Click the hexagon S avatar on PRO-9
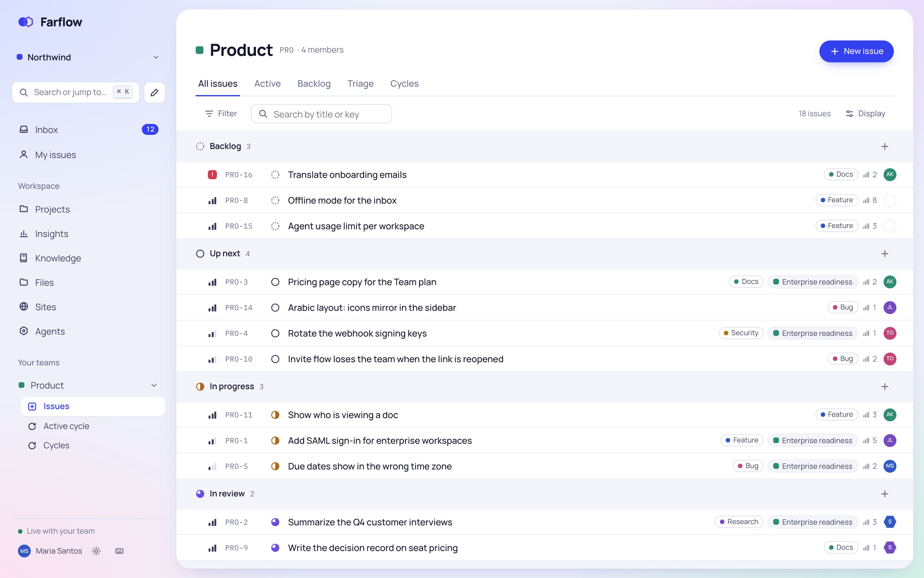 pos(890,548)
